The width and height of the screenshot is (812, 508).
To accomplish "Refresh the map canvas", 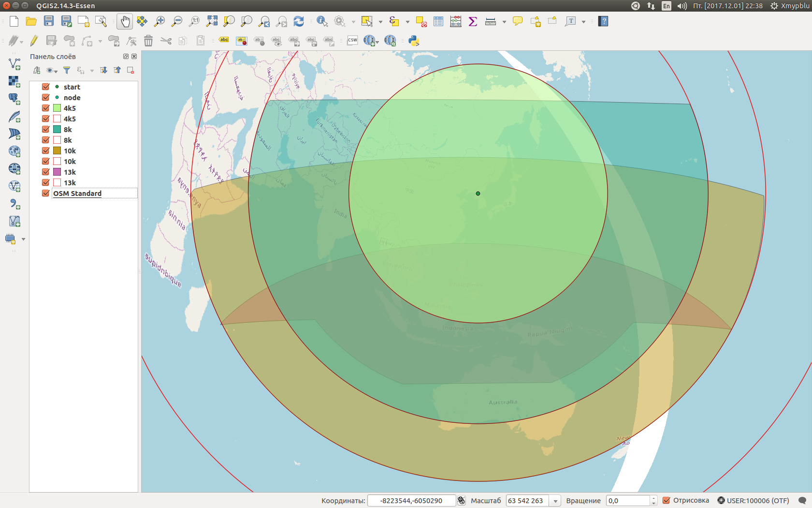I will coord(299,21).
